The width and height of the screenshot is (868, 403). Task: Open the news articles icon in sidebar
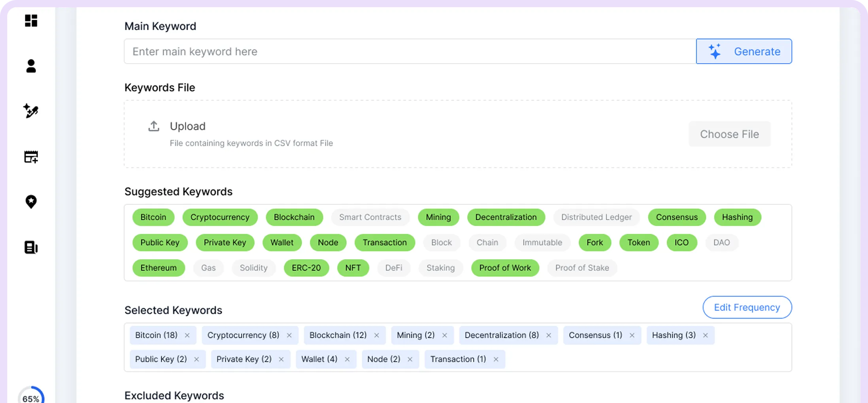[x=31, y=247]
